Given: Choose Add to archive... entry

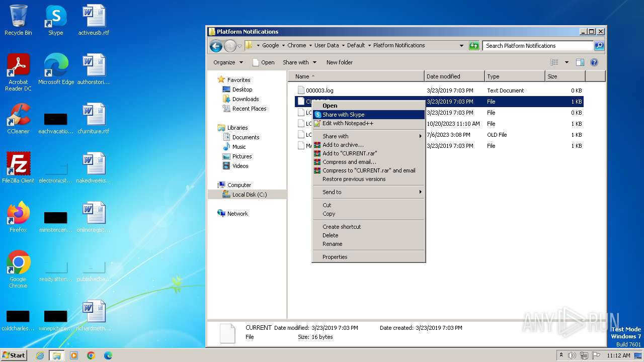Looking at the screenshot, I should point(368,145).
